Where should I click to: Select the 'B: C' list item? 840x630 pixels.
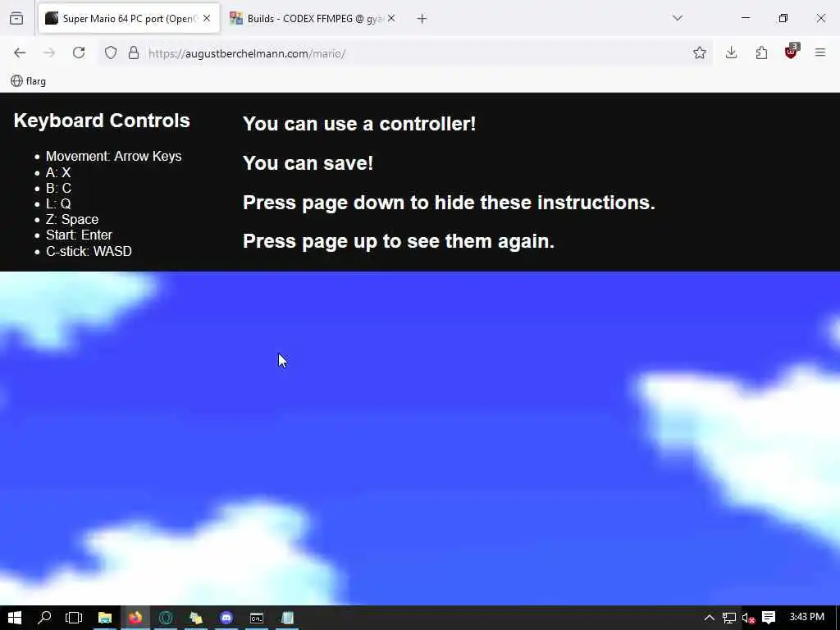point(58,188)
